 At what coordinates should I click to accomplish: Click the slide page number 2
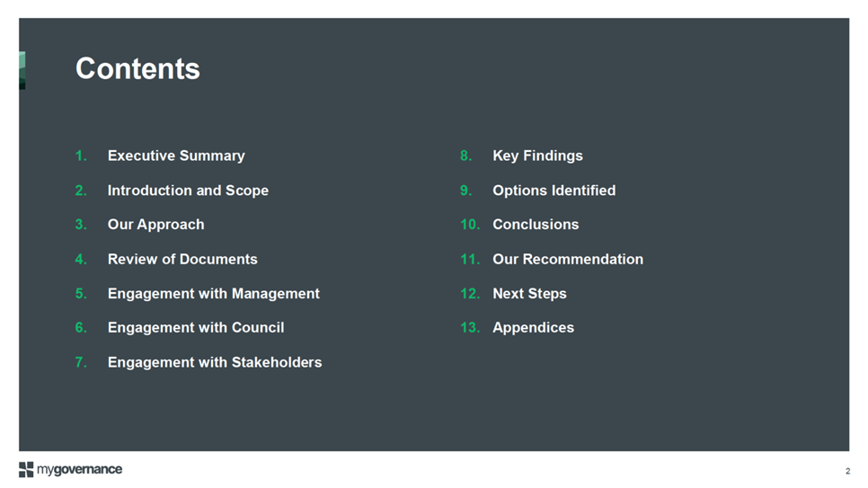pyautogui.click(x=847, y=472)
